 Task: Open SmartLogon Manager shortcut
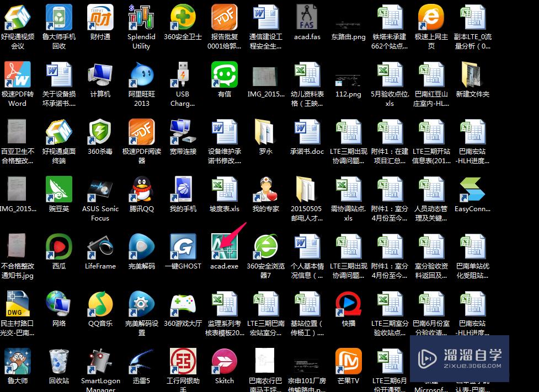100,362
